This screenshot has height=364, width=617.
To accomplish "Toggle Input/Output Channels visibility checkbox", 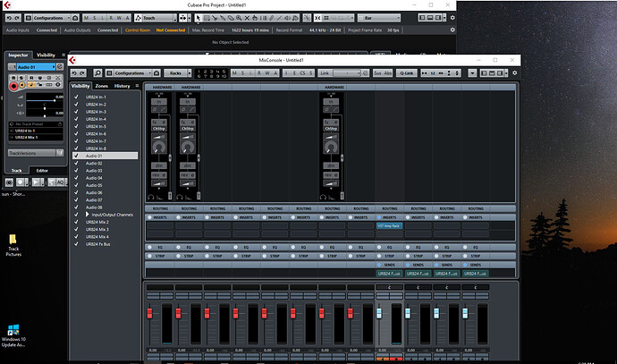I will (x=76, y=215).
